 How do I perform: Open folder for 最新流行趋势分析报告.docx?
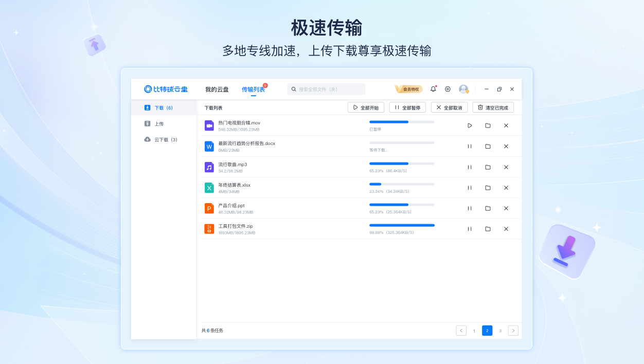pyautogui.click(x=488, y=147)
